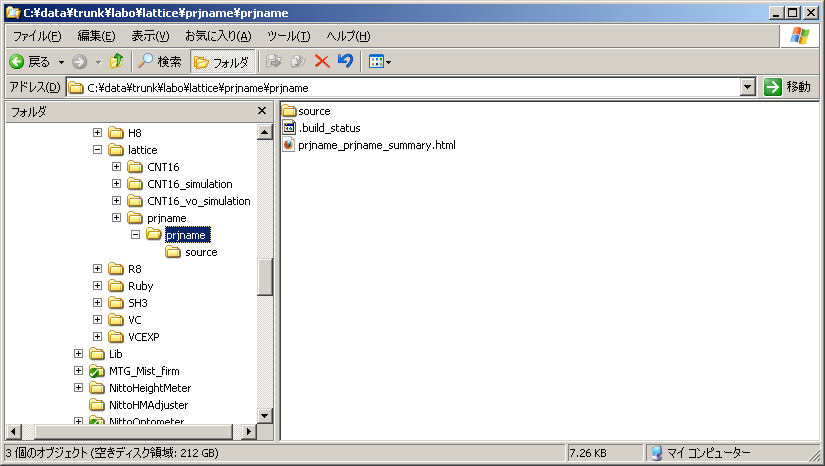Image resolution: width=825 pixels, height=466 pixels.
Task: Open the お気に入り(A) menu
Action: [x=218, y=36]
